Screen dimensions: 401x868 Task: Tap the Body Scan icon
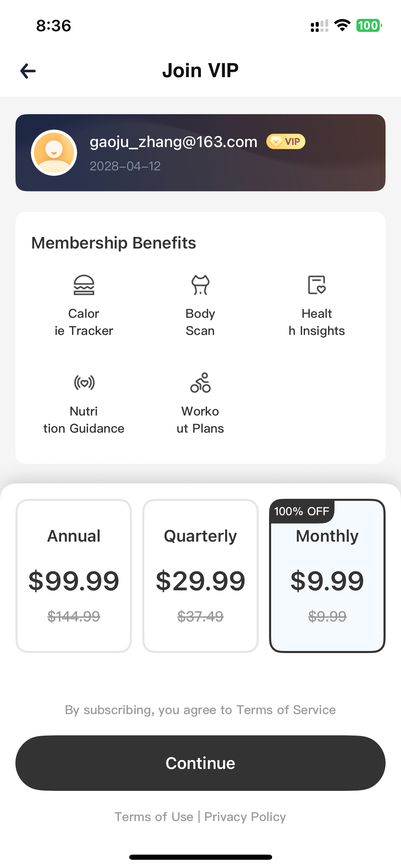(x=200, y=285)
